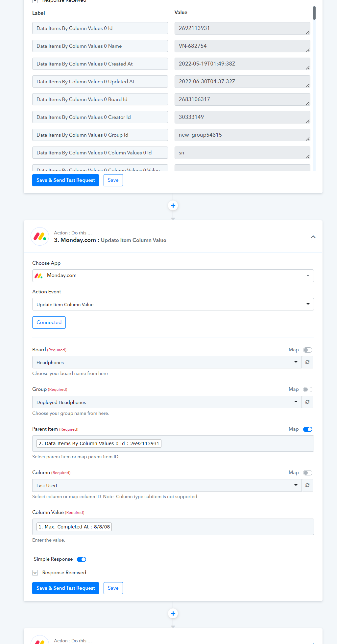Viewport: 337px width, 644px height.
Task: Click the Save button in step 3
Action: [113, 588]
